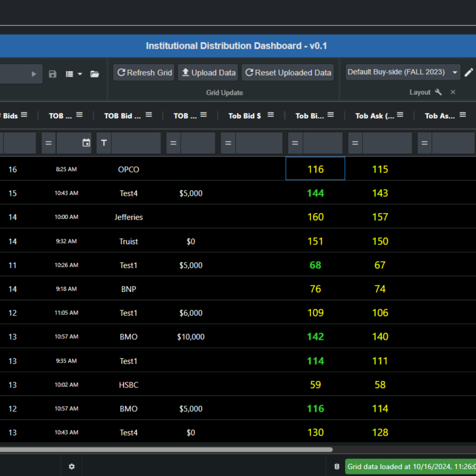476x476 pixels.
Task: Click 8:25 AM time cell
Action: [66, 169]
